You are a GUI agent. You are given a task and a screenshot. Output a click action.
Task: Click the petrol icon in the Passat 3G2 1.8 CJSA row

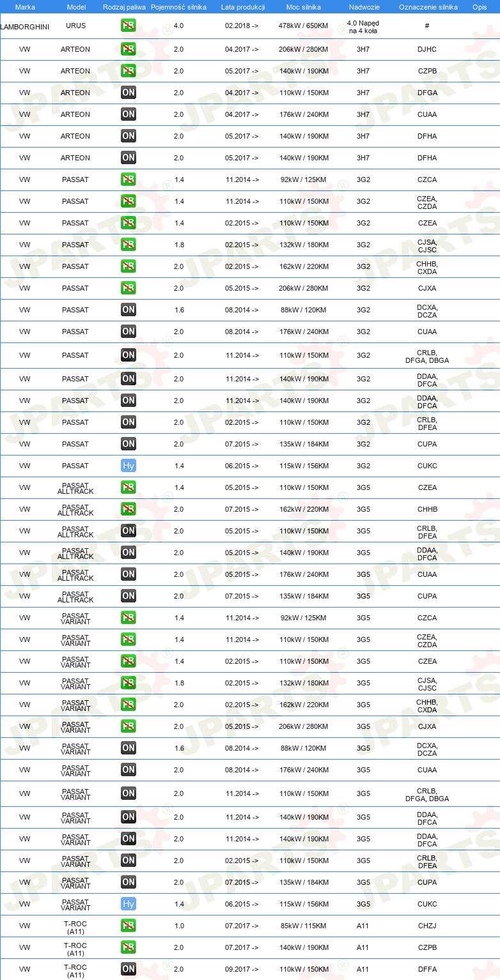coord(129,245)
